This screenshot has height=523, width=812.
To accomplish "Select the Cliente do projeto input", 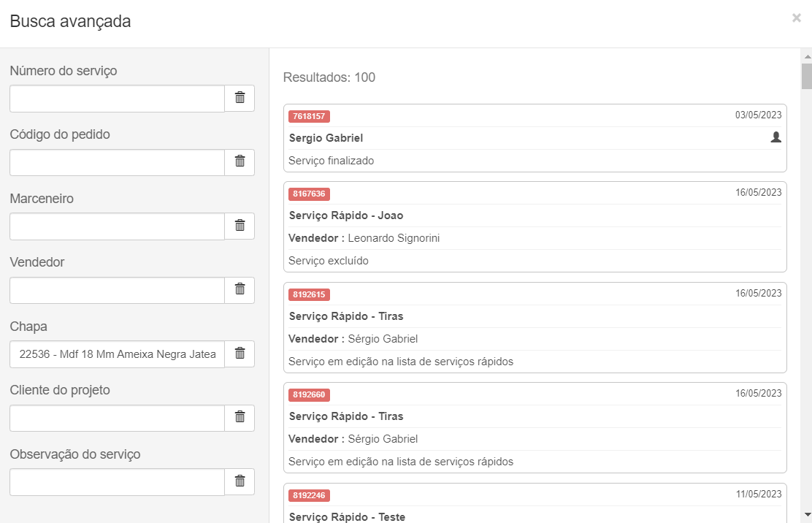I will [117, 418].
